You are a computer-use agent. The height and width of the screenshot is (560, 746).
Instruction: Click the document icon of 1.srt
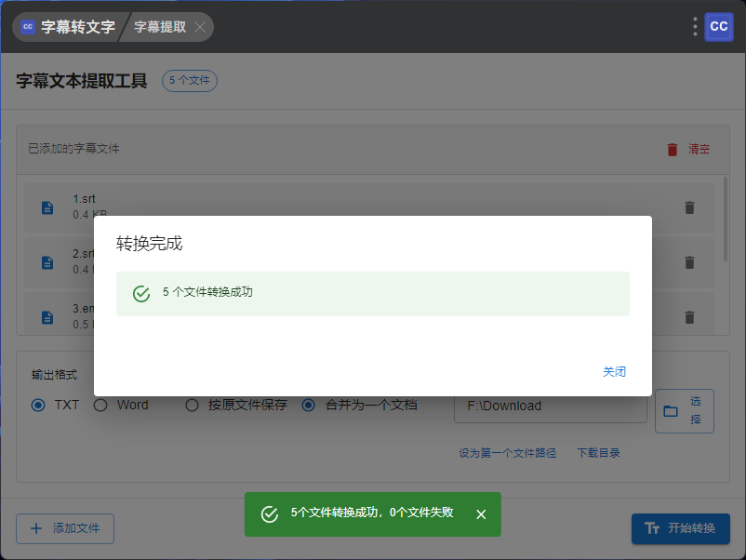(x=47, y=207)
